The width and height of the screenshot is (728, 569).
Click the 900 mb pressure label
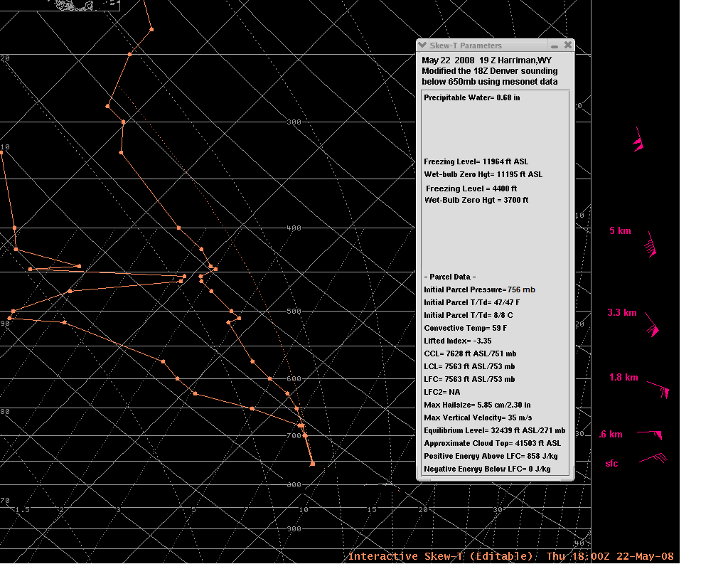[x=294, y=529]
